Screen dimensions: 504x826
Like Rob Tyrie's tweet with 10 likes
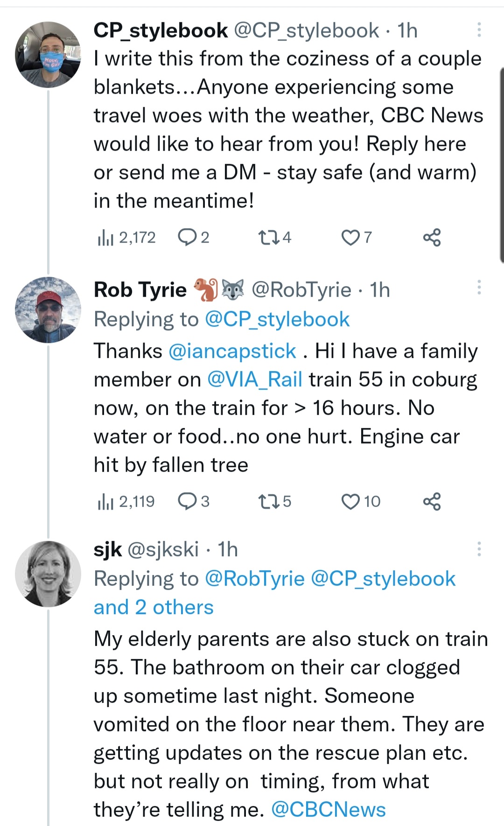[350, 502]
